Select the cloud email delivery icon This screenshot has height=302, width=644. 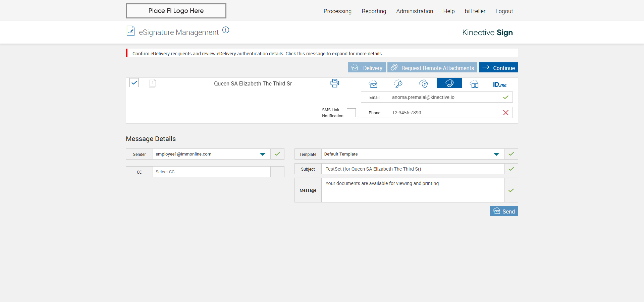pos(373,84)
